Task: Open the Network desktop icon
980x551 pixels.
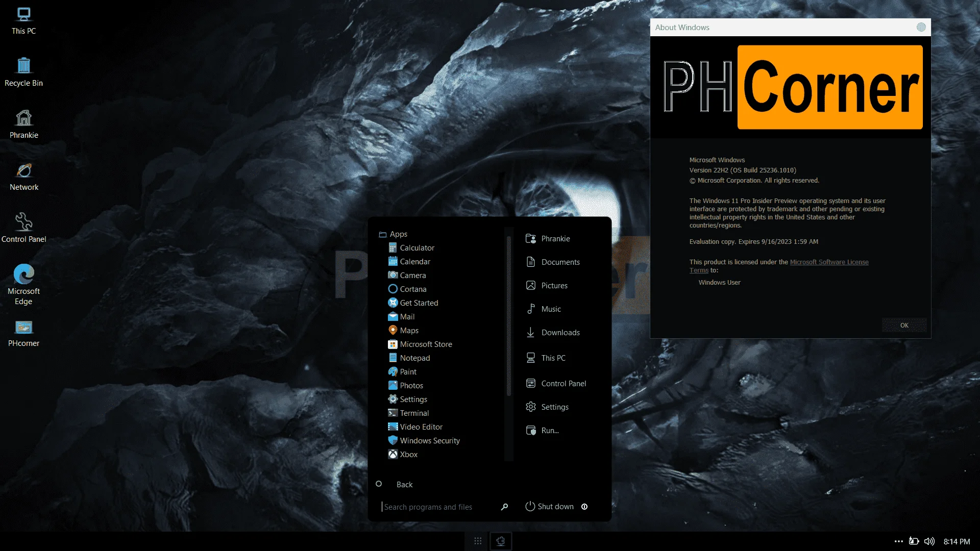Action: pos(23,177)
